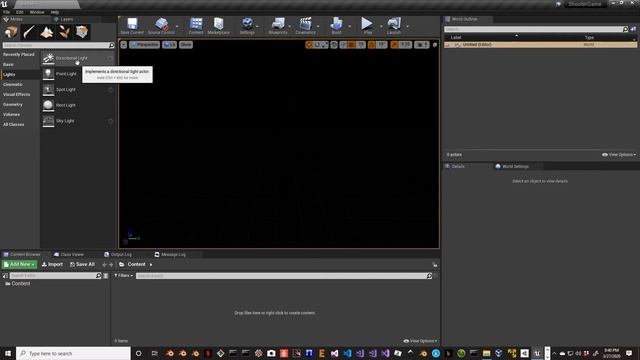Viewport: 640px width, 360px height.
Task: Open the Settings toolbar icon
Action: pos(247,26)
